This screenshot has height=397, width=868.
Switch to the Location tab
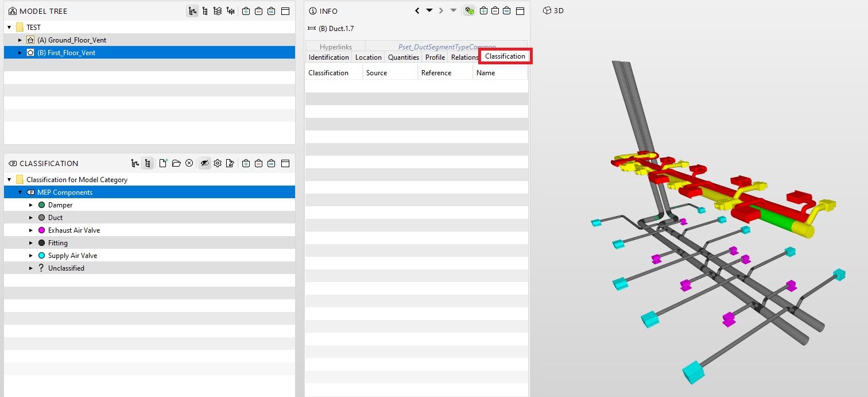[368, 57]
